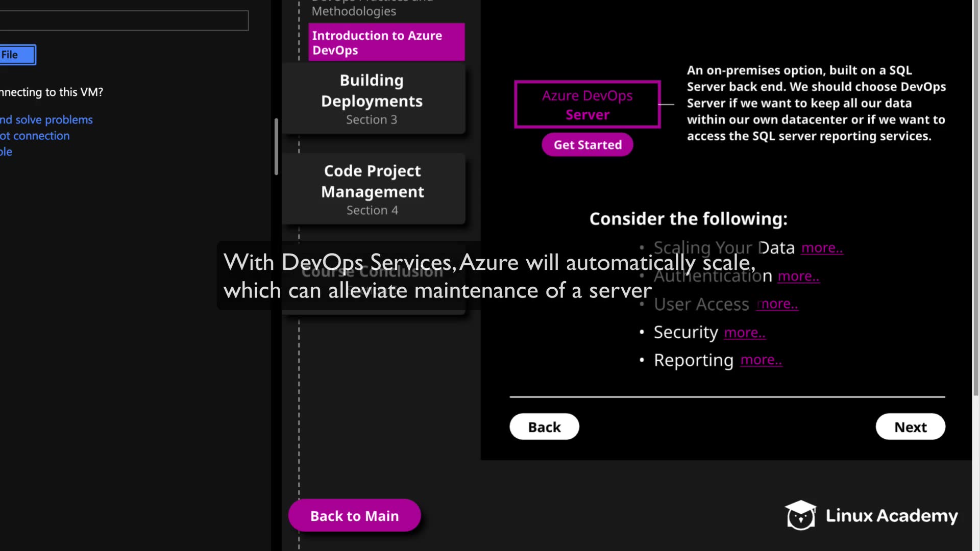Select Introduction to Azure DevOps lesson

pos(386,43)
